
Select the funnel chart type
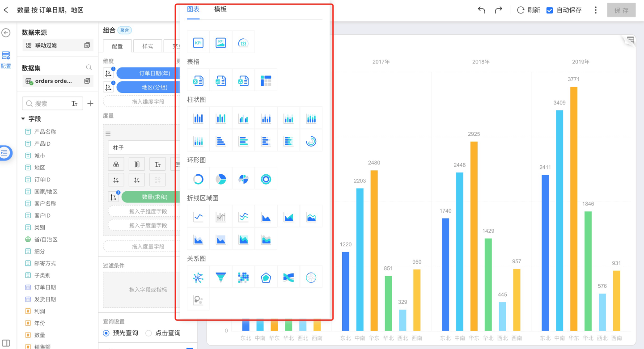pyautogui.click(x=220, y=278)
